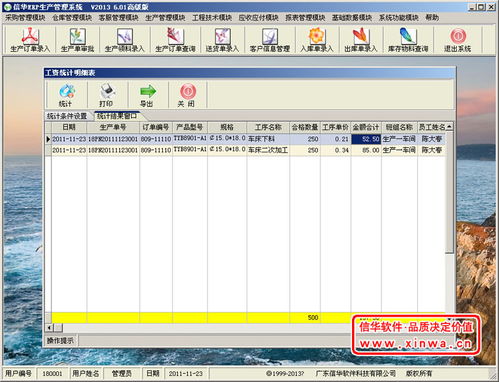Image resolution: width=499 pixels, height=382 pixels.
Task: Click the grid's left horizontal scroll arrow
Action: click(49, 328)
